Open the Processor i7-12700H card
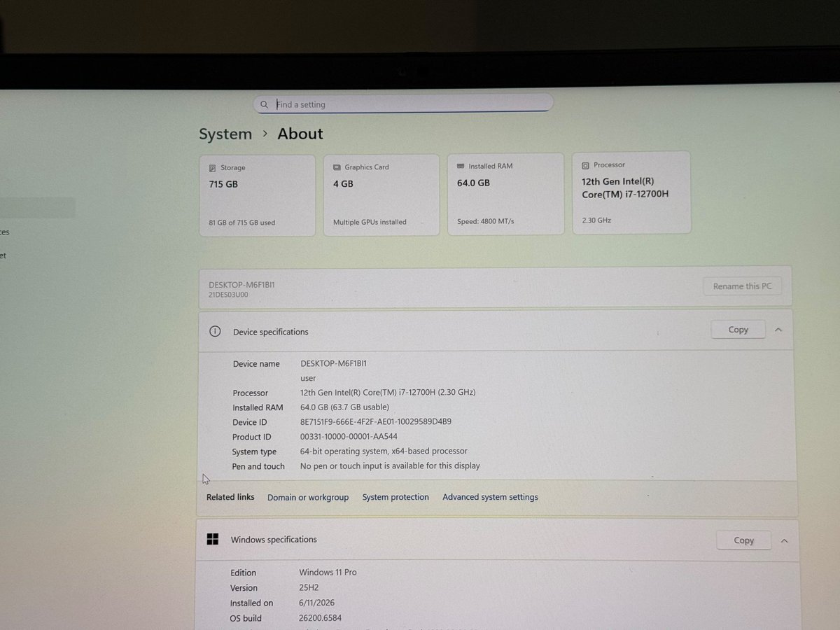Image resolution: width=840 pixels, height=630 pixels. 631,192
